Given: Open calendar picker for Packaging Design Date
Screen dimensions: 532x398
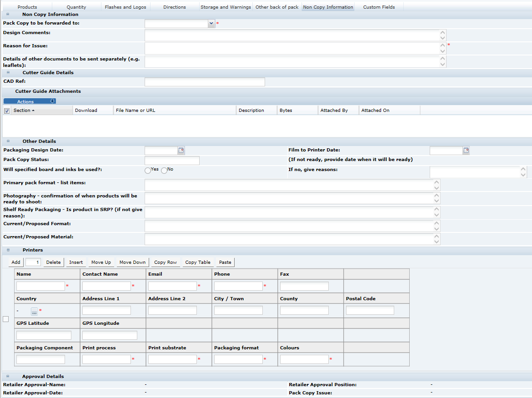Looking at the screenshot, I should [180, 150].
